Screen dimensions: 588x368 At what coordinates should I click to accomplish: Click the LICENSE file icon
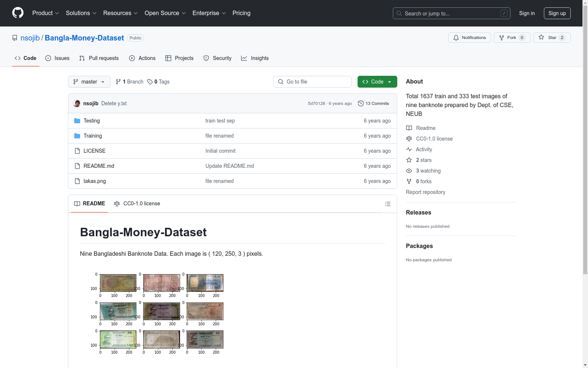(x=77, y=151)
